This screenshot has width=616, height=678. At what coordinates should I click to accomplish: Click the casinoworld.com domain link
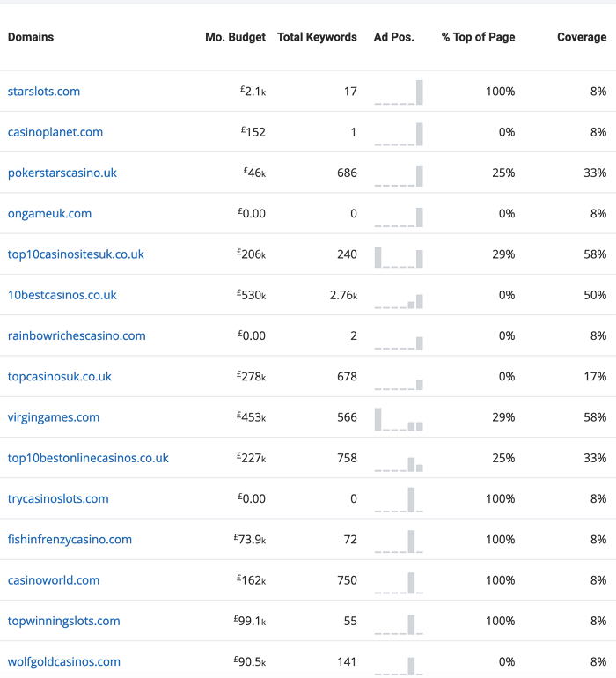pos(54,580)
